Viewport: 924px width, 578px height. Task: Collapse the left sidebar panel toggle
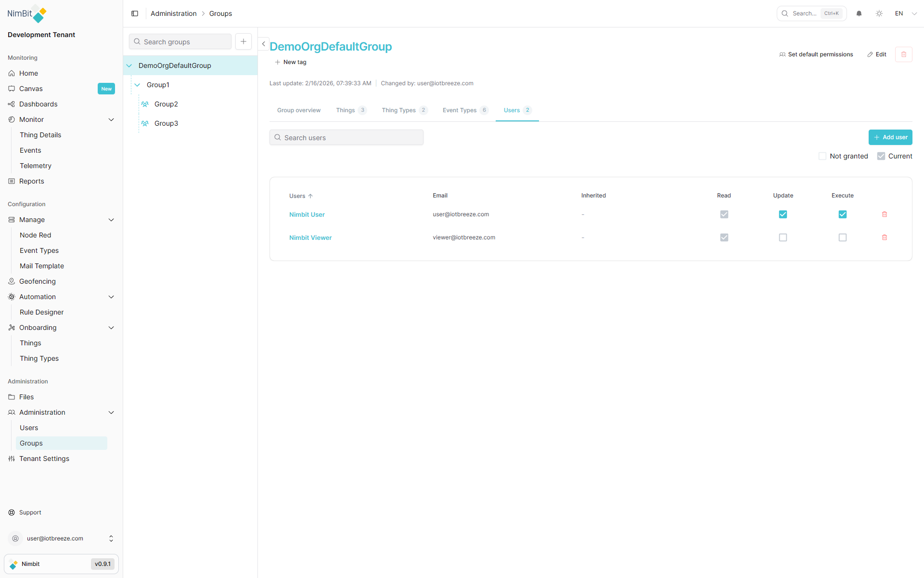135,13
